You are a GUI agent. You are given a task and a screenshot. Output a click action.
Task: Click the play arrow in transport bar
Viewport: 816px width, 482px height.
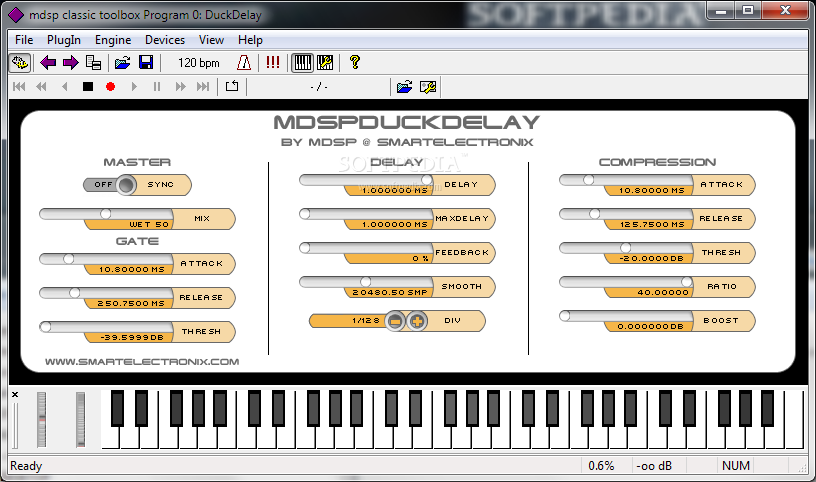click(134, 86)
